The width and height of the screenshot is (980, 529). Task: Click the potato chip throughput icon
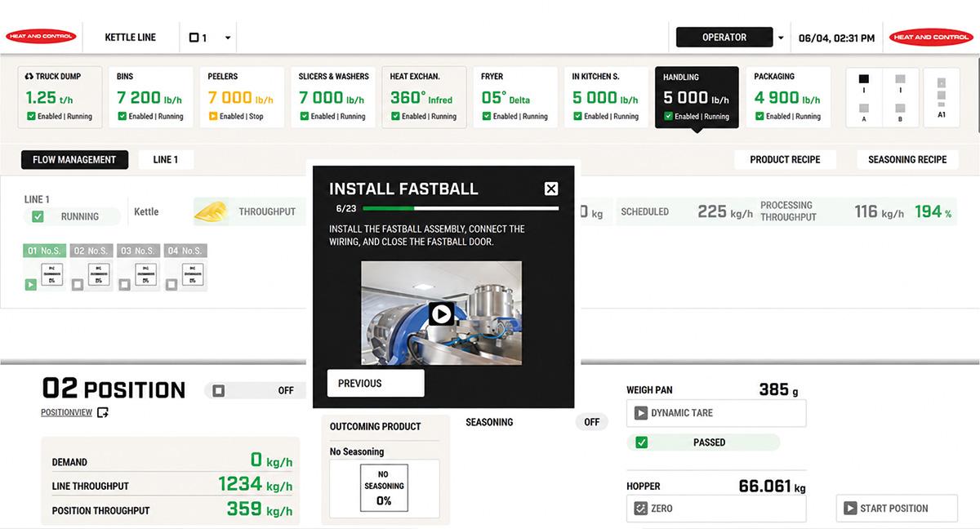click(211, 212)
